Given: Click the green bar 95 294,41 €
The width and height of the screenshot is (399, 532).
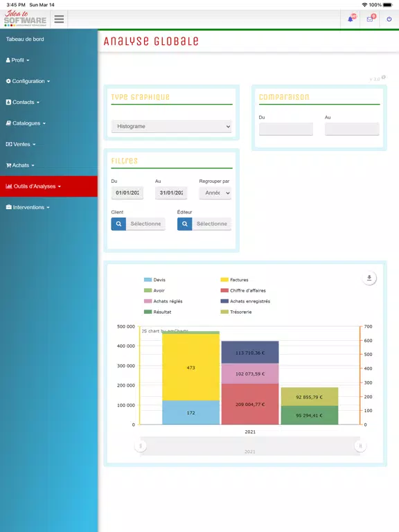Looking at the screenshot, I should [310, 416].
